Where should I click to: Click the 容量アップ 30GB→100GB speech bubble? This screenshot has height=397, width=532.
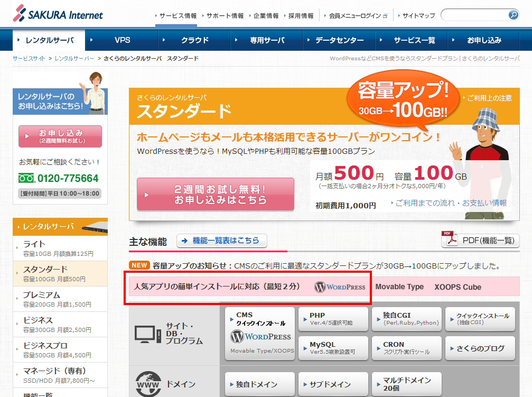coord(403,99)
